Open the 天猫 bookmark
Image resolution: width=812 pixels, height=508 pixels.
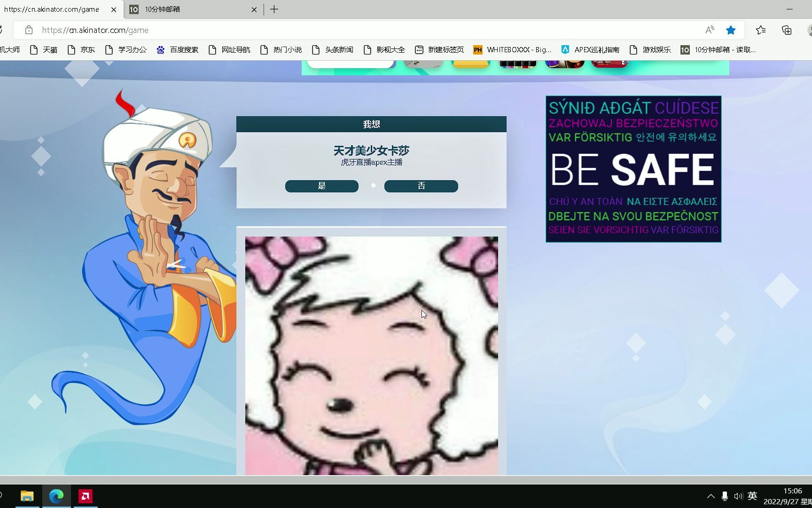[44, 49]
